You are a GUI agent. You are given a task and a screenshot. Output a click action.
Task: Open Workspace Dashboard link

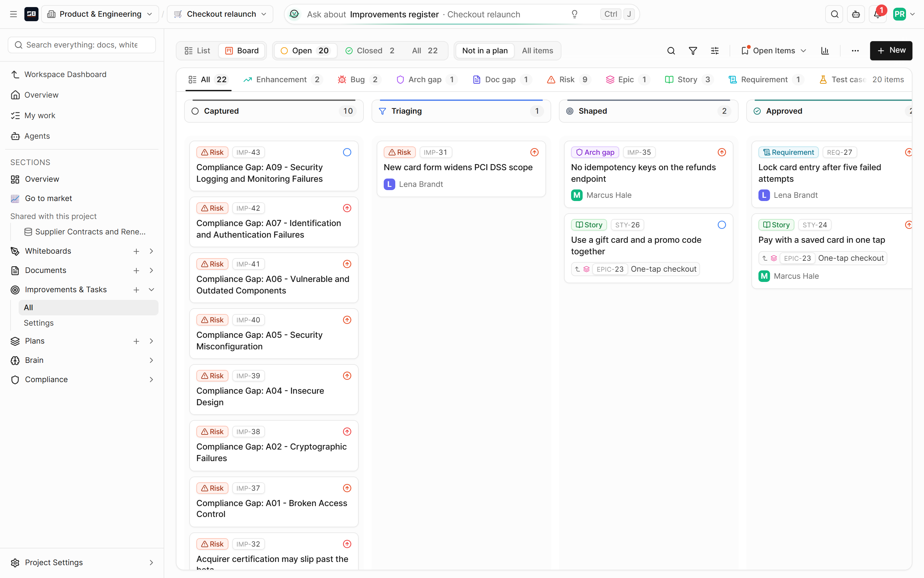coord(65,74)
